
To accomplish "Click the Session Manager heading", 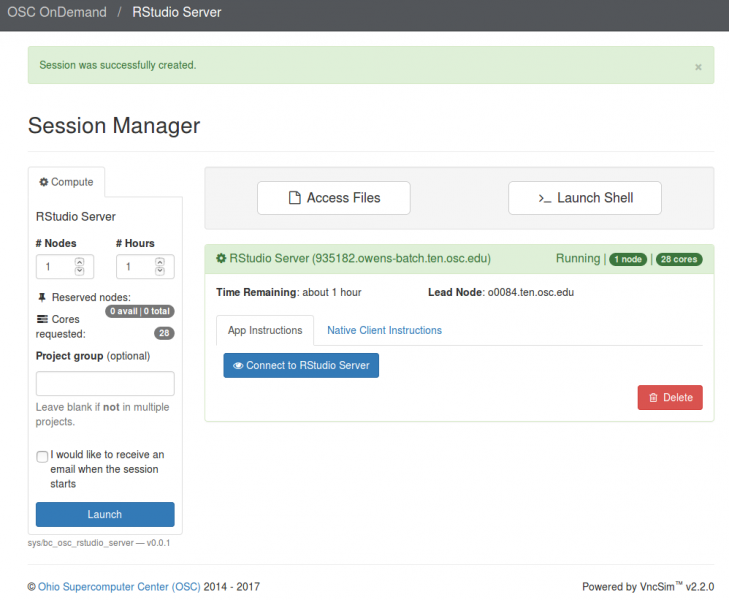I will tap(114, 125).
